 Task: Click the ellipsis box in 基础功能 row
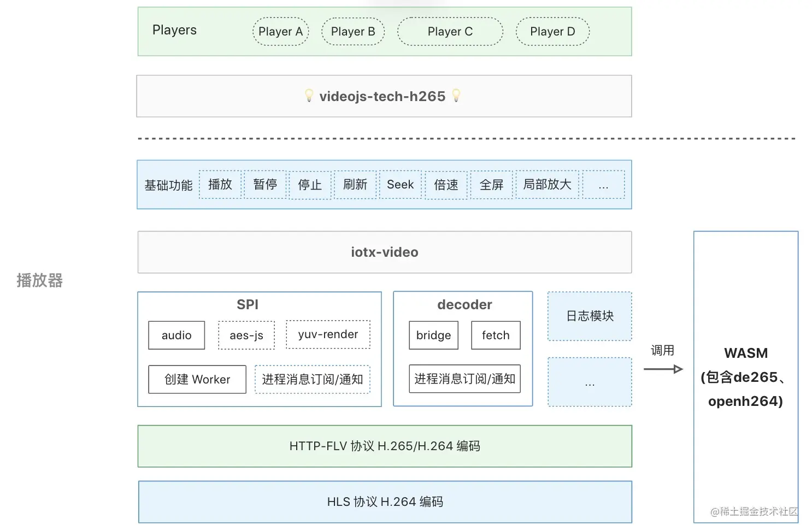[x=603, y=185]
